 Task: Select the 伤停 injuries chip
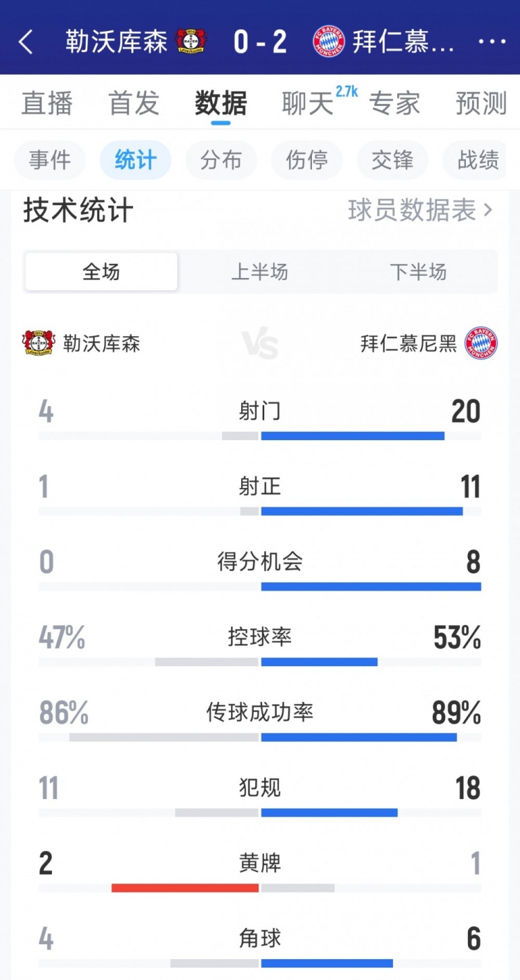306,160
